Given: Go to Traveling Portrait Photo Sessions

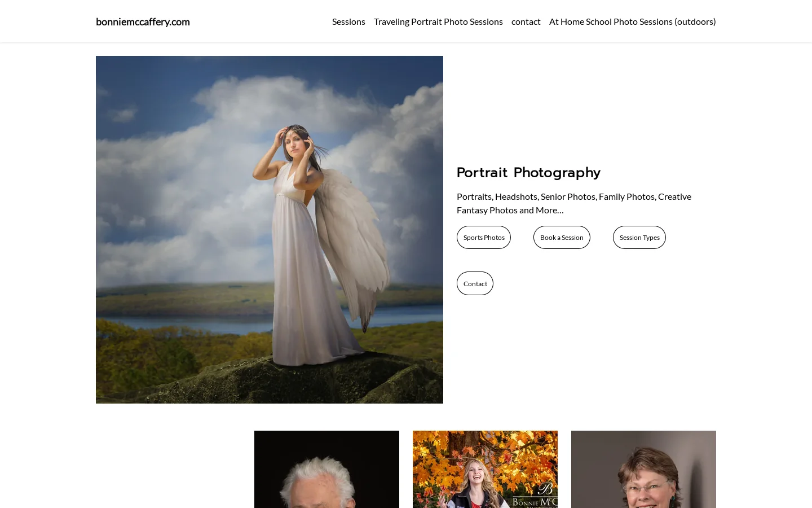Looking at the screenshot, I should pos(438,21).
